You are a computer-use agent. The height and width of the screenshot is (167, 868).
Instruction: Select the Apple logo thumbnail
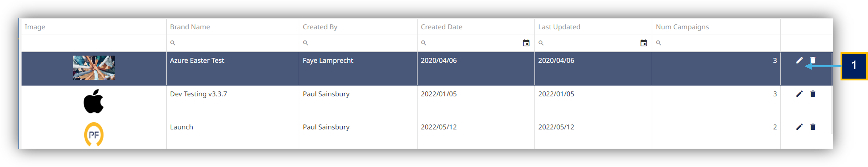point(94,101)
